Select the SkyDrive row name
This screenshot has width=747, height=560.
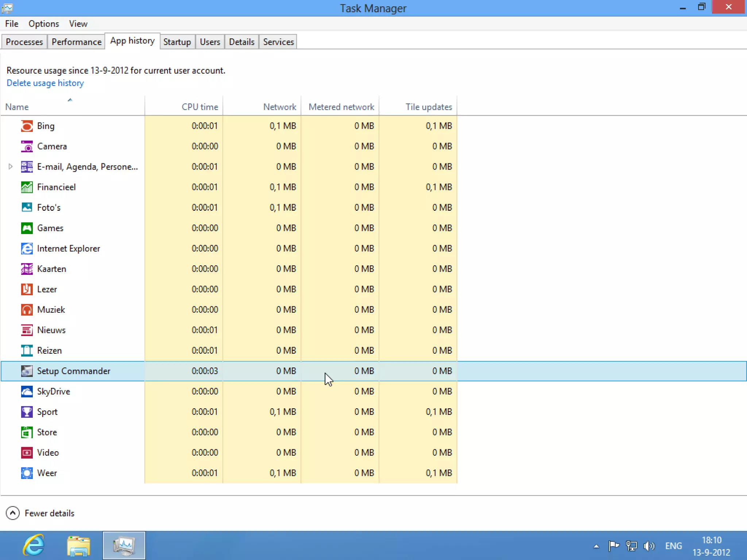(54, 392)
